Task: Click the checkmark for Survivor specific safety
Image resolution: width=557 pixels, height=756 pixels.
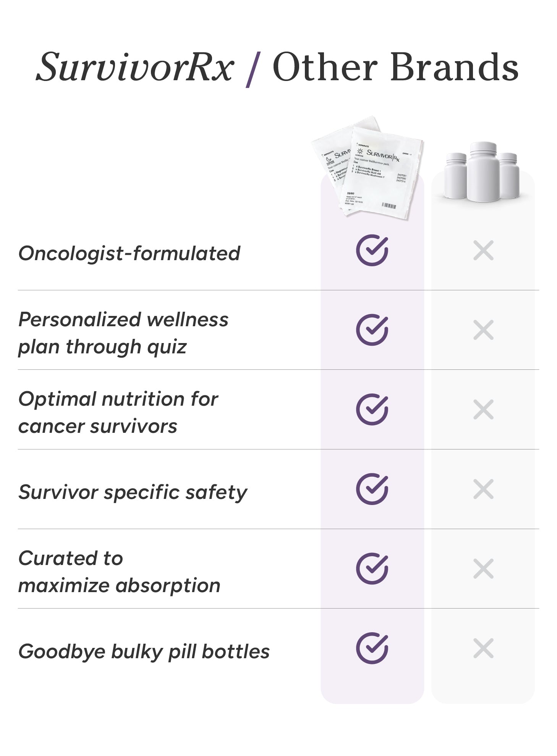Action: 372,489
